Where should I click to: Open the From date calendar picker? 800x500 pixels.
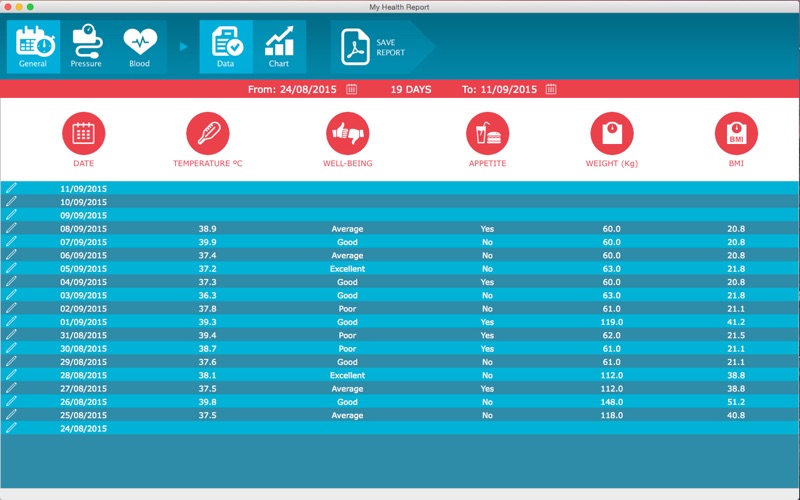352,89
